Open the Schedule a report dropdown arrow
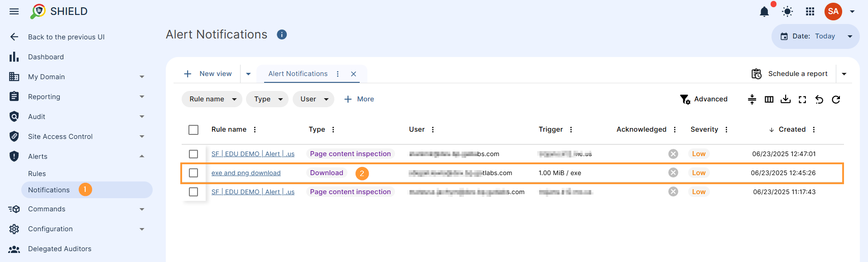This screenshot has height=262, width=868. point(844,74)
